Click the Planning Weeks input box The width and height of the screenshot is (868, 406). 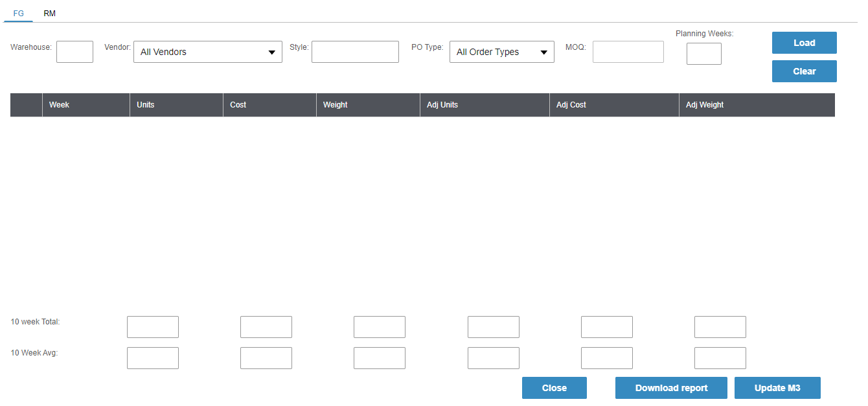tap(704, 54)
